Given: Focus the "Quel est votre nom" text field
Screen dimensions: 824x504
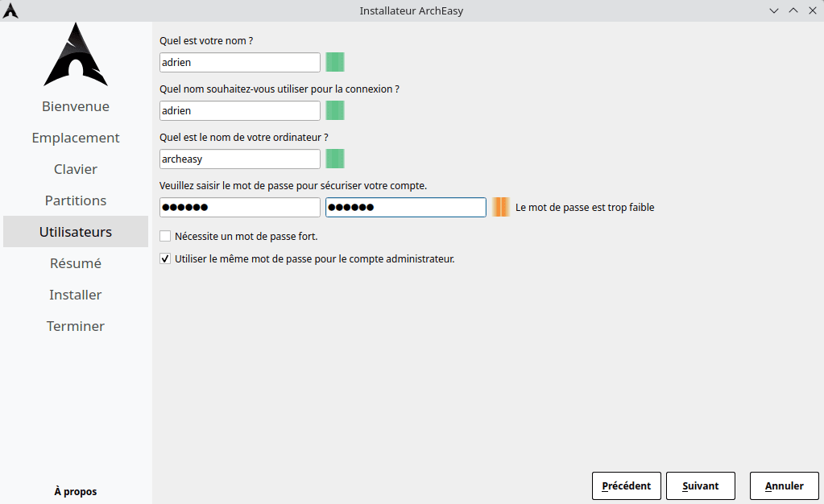Looking at the screenshot, I should [x=240, y=62].
